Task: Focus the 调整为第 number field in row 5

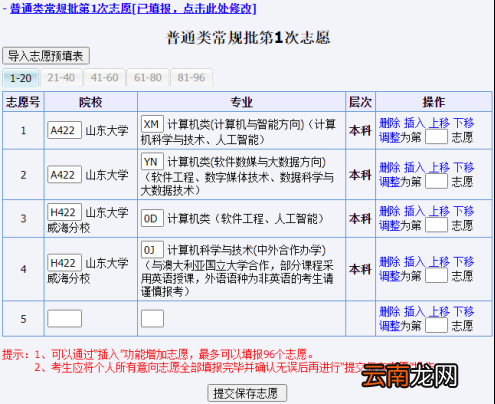Action: (x=436, y=325)
